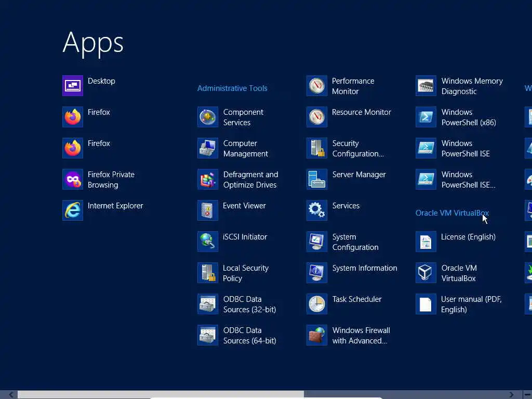
Task: Launch Task Scheduler
Action: click(344, 304)
